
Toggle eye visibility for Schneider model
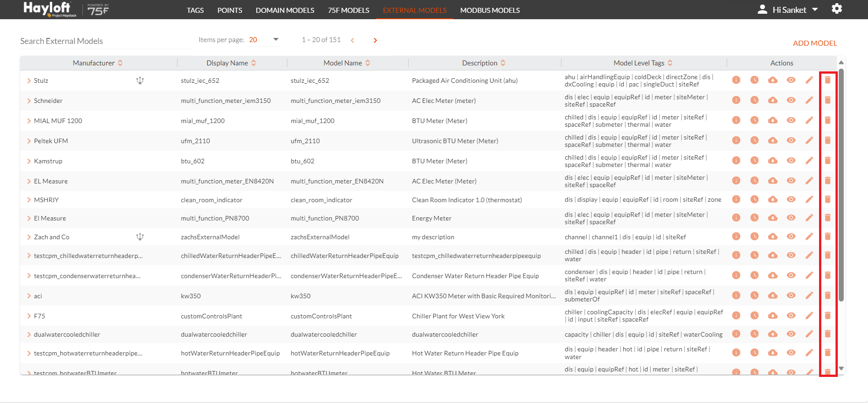point(791,100)
